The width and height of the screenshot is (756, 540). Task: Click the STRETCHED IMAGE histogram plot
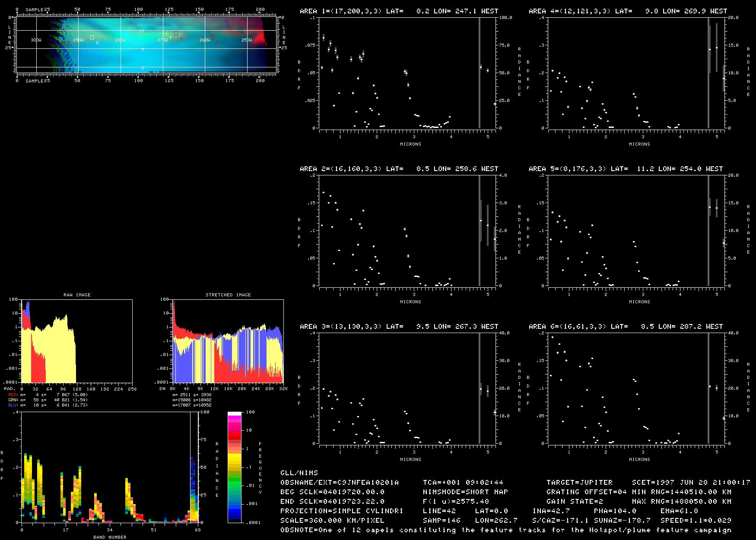pos(228,341)
